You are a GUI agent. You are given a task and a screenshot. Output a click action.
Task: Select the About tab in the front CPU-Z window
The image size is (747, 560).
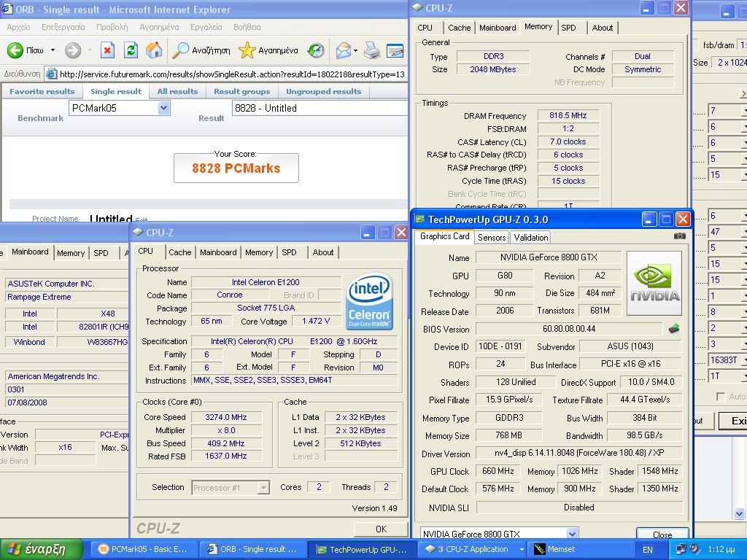323,252
